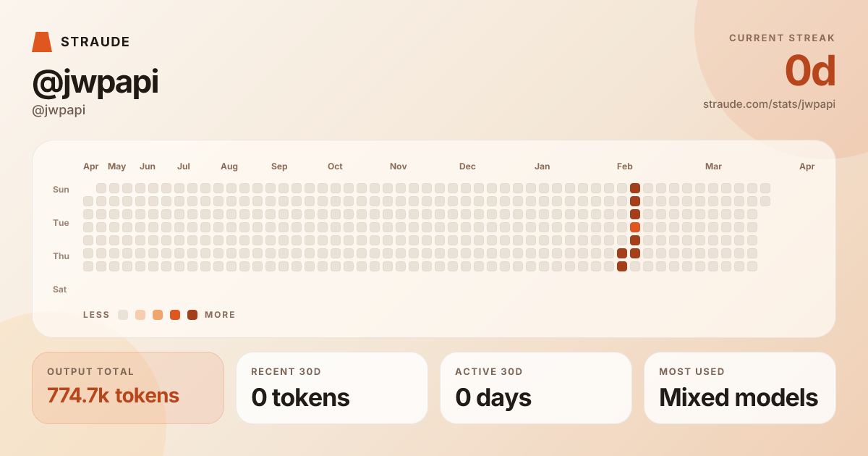Click the orange Straude logo icon

coord(42,42)
